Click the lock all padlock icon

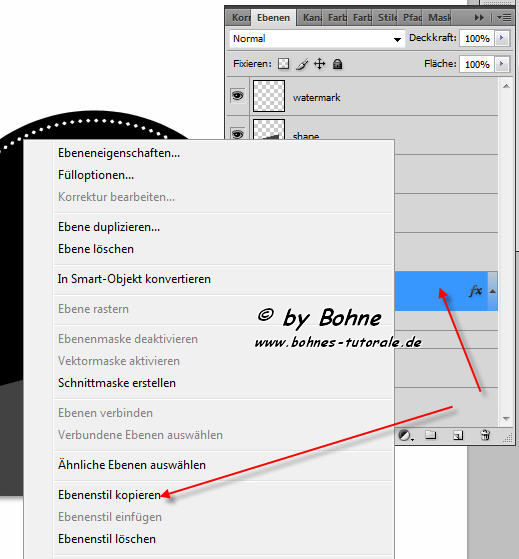[x=337, y=64]
